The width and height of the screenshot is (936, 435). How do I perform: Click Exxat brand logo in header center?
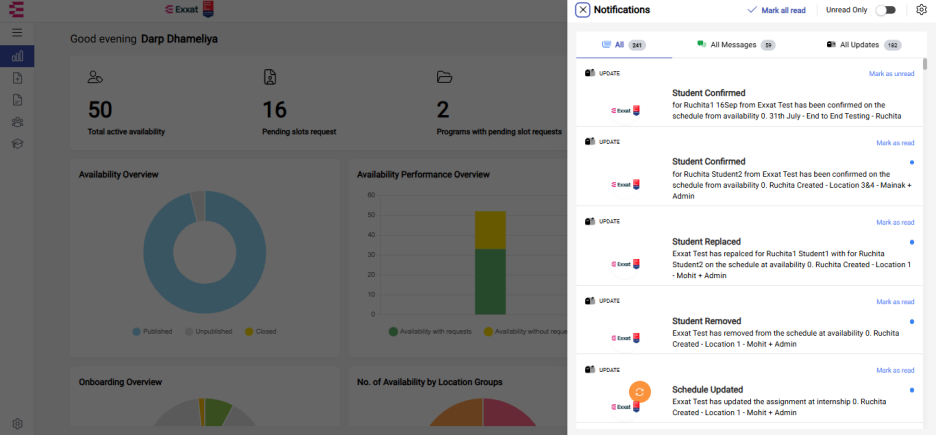click(x=189, y=9)
